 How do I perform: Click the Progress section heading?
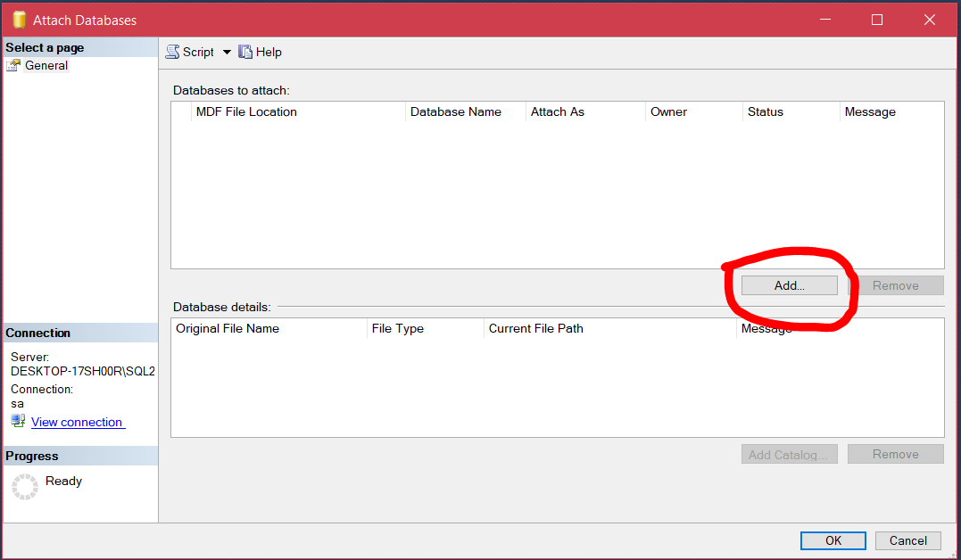pos(32,456)
